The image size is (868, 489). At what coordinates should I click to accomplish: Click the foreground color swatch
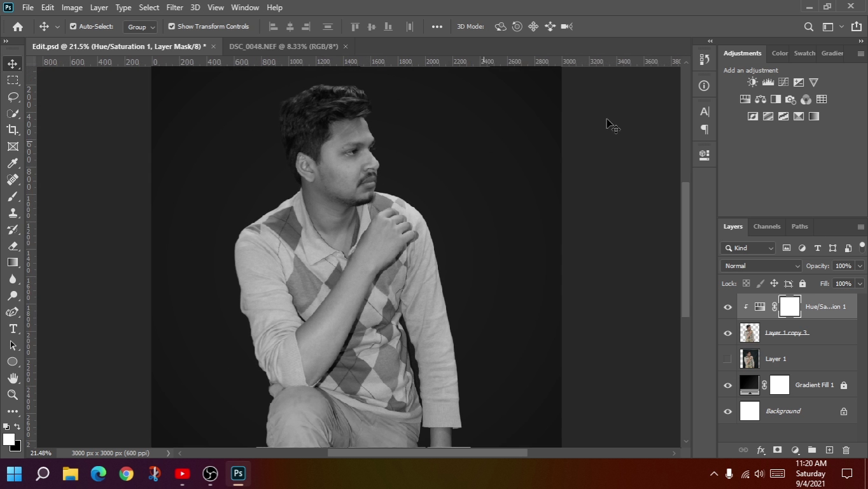pyautogui.click(x=9, y=439)
